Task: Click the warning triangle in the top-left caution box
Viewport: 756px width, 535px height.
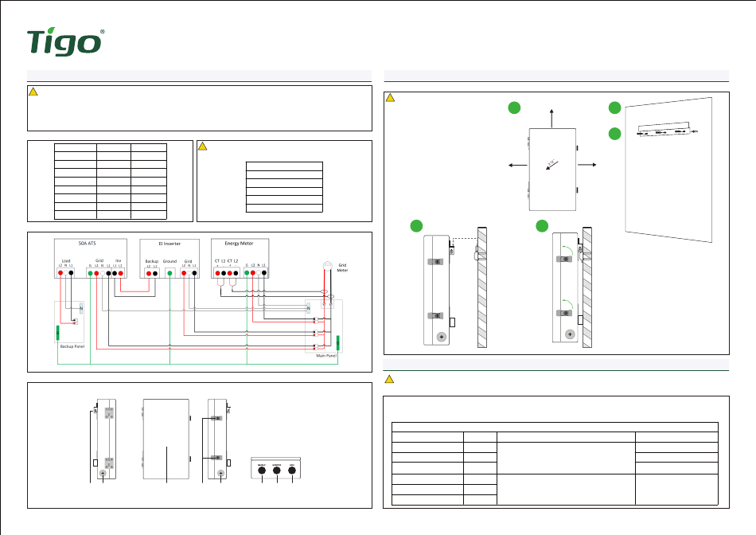Action: click(33, 92)
